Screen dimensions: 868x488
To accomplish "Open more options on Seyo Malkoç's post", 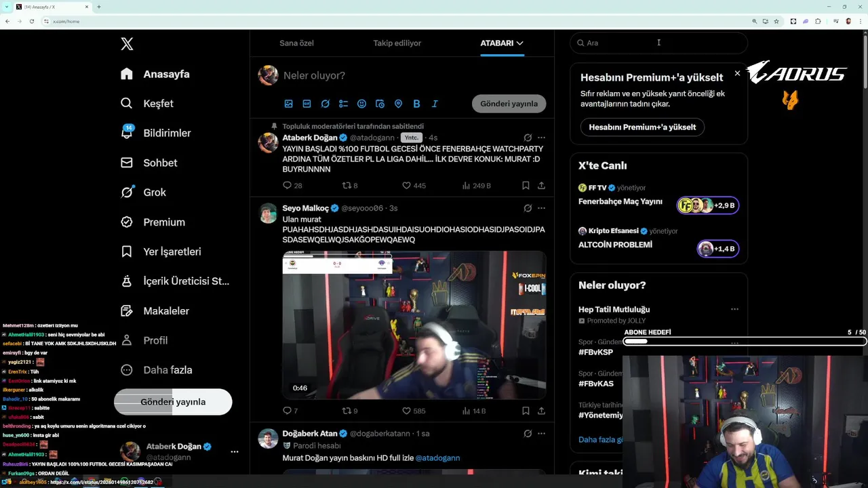I will 541,208.
